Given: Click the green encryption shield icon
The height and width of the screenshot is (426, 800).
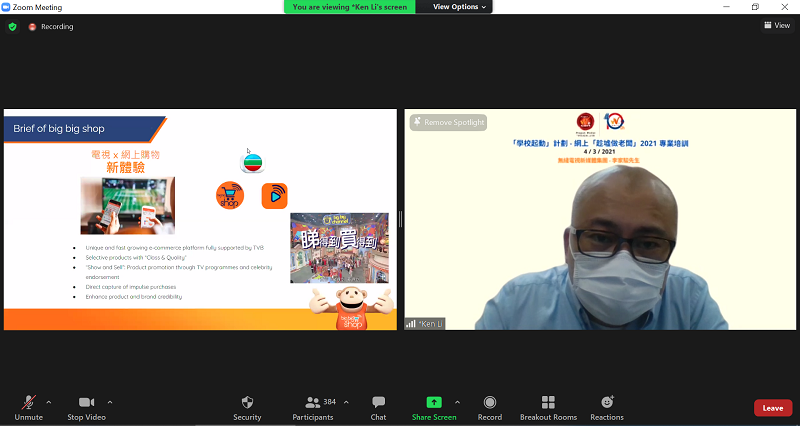Looking at the screenshot, I should [12, 27].
